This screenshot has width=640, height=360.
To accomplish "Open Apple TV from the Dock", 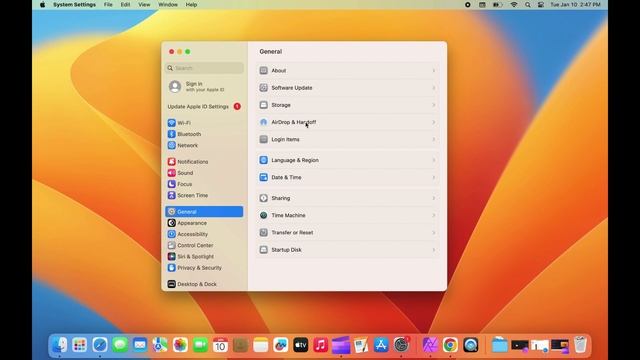I will point(300,345).
